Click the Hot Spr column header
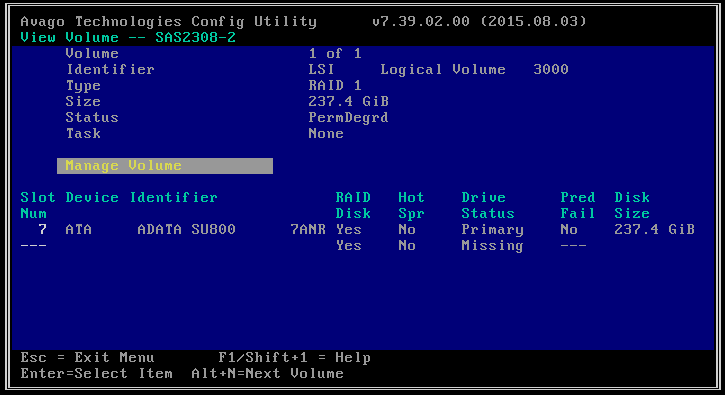Viewport: 725px width, 395px height. coord(411,205)
